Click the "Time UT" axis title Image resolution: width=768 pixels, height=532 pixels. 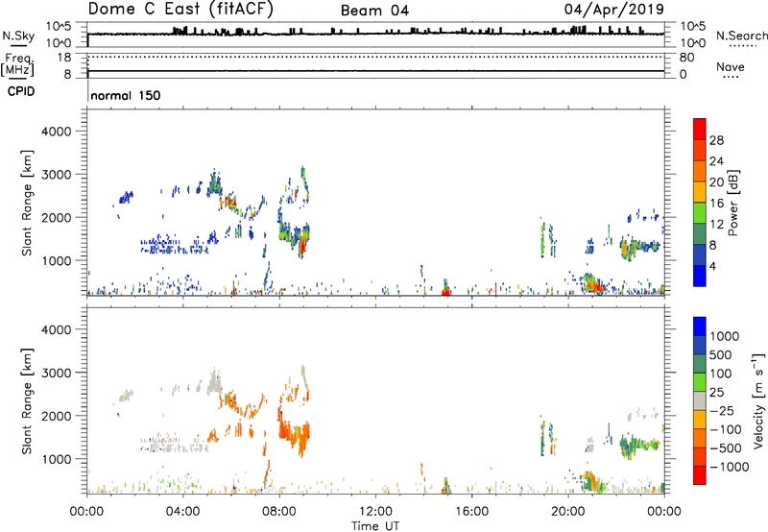(x=375, y=526)
